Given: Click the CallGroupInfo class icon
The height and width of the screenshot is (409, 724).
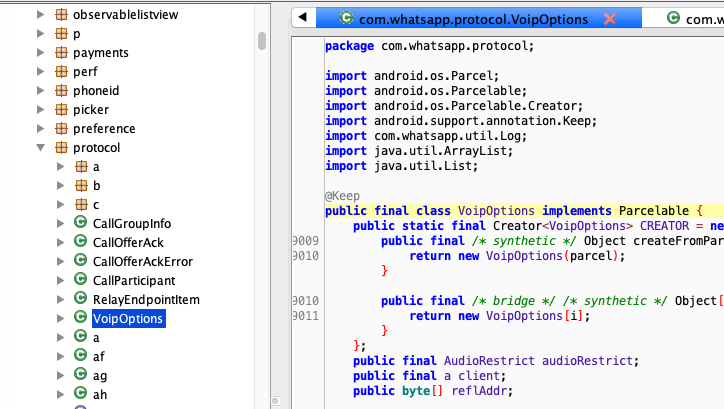Looking at the screenshot, I should [x=80, y=223].
